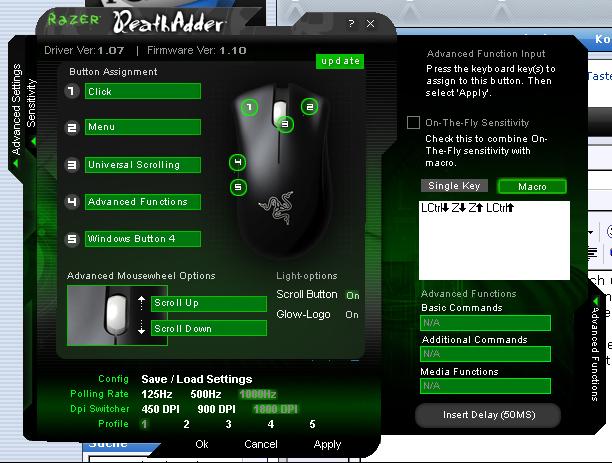Select 450 DPI in the Dpi Switcher
Image resolution: width=612 pixels, height=463 pixels.
160,409
